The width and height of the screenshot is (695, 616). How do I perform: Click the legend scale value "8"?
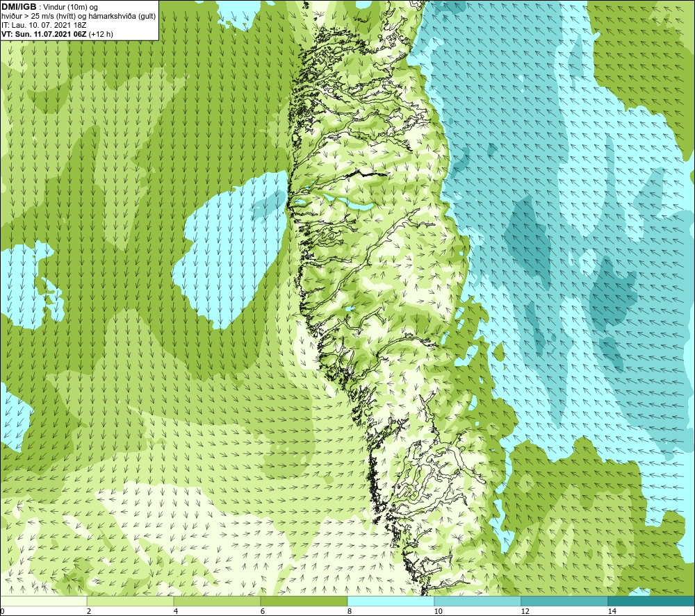pyautogui.click(x=350, y=611)
